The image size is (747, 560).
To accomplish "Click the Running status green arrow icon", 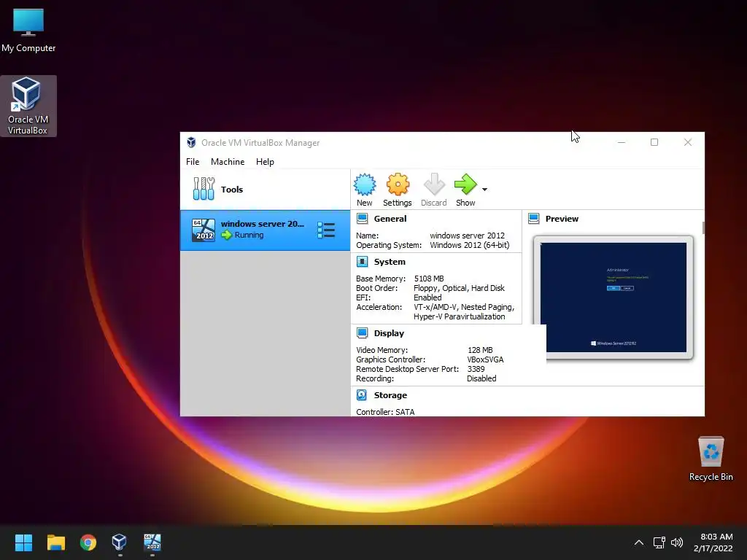I will pyautogui.click(x=226, y=235).
